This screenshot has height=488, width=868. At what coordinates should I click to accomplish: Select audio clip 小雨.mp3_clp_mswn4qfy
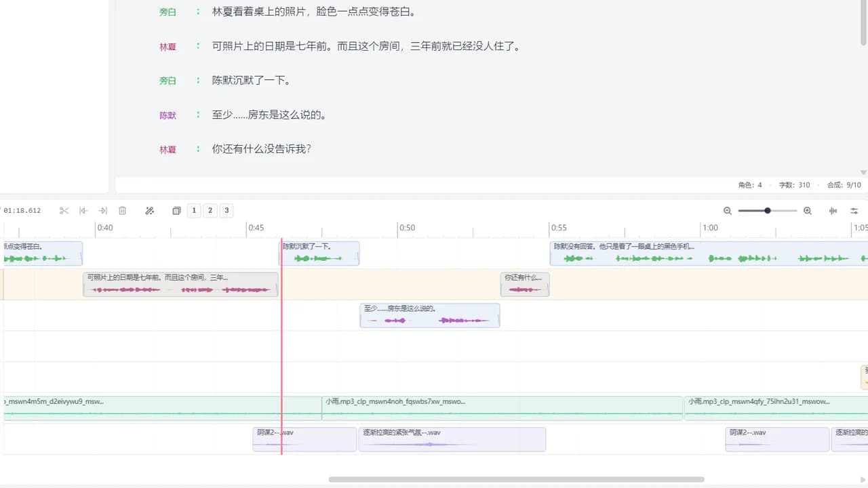pos(776,408)
